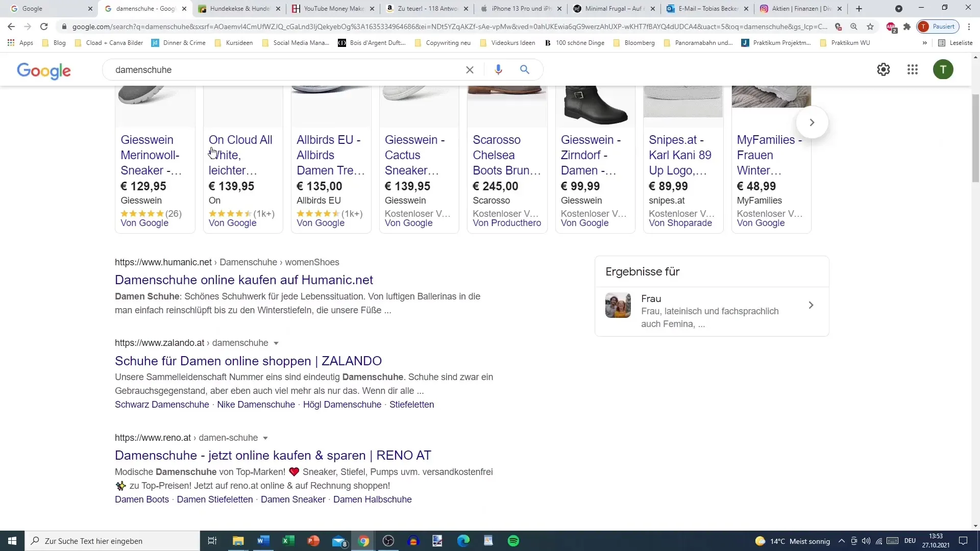This screenshot has height=551, width=980.
Task: Switch to the Minimal Frugal tab
Action: pyautogui.click(x=615, y=9)
